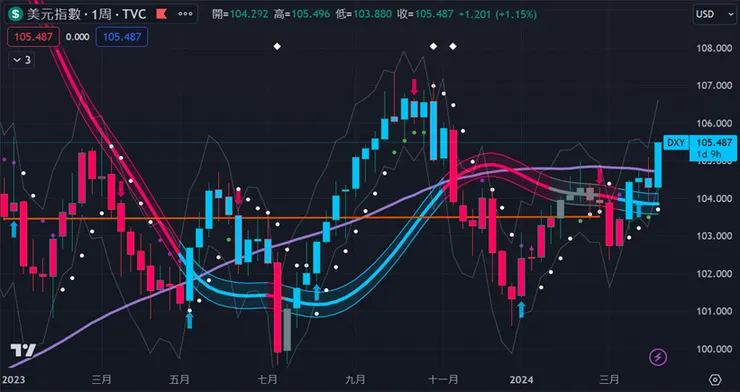Click the 100.000 price axis label
The width and height of the screenshot is (740, 392).
pos(714,349)
